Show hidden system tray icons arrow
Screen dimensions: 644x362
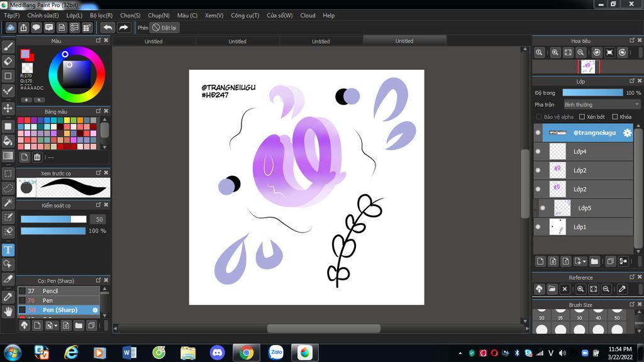(x=460, y=353)
